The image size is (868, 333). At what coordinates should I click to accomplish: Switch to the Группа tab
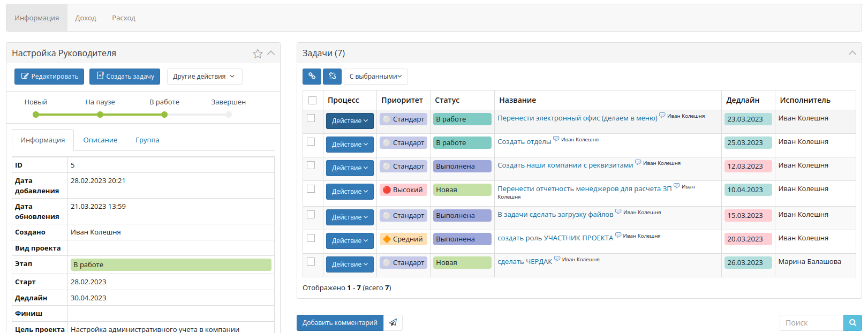(147, 140)
